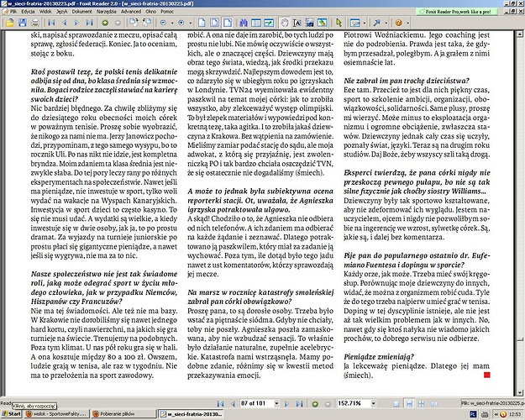
Task: Toggle the navigation panel layout icon
Action: [256, 23]
